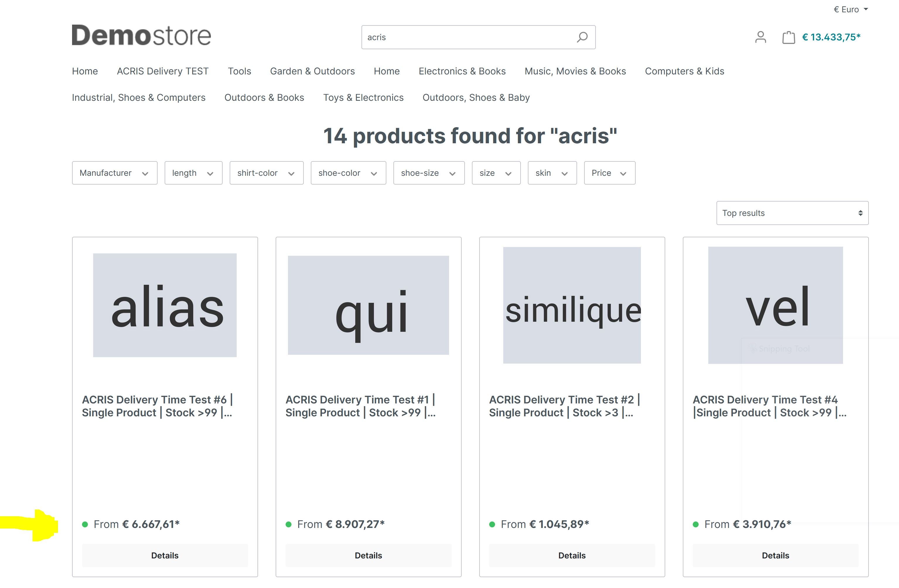Image resolution: width=899 pixels, height=588 pixels.
Task: Expand the shoe-color filter
Action: click(348, 173)
